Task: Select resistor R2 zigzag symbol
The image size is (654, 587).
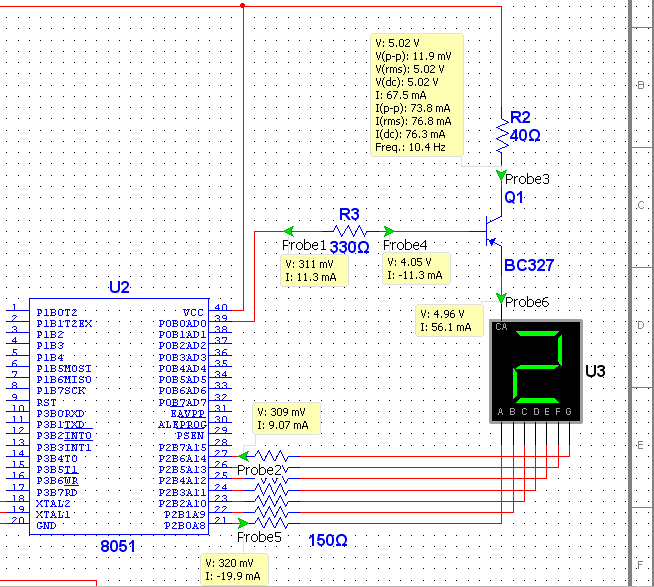Action: [502, 136]
